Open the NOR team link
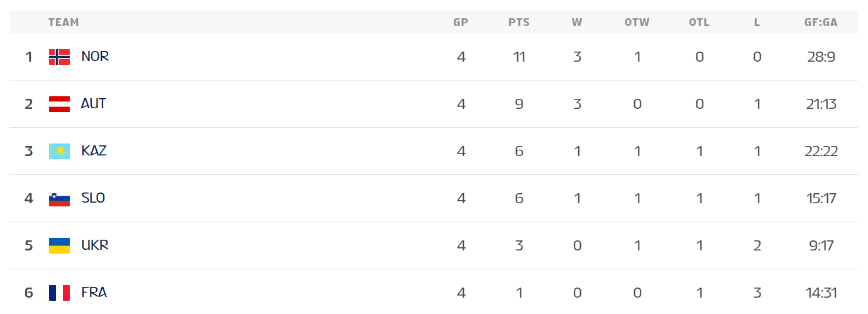The image size is (868, 314). [x=95, y=57]
